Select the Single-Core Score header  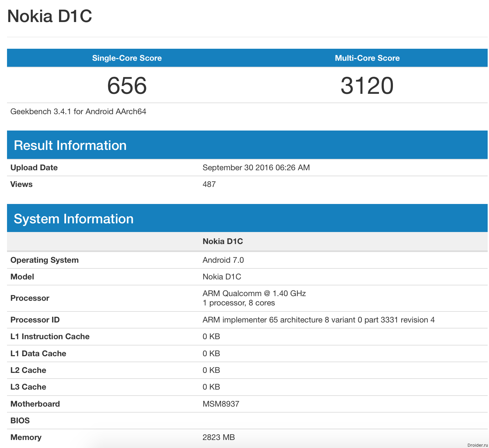coord(127,58)
